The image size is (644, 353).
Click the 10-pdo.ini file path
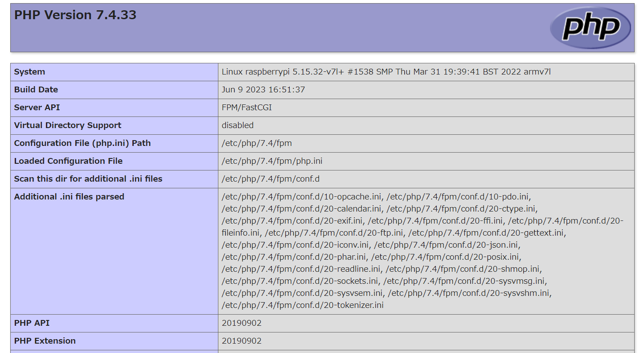click(x=458, y=197)
